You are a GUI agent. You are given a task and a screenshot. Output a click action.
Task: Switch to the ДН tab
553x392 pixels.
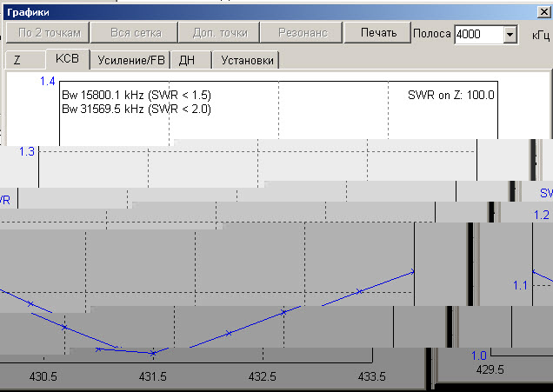point(187,60)
